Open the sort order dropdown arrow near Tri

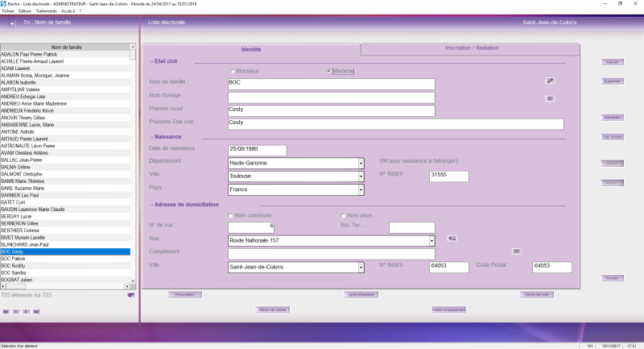pos(12,23)
